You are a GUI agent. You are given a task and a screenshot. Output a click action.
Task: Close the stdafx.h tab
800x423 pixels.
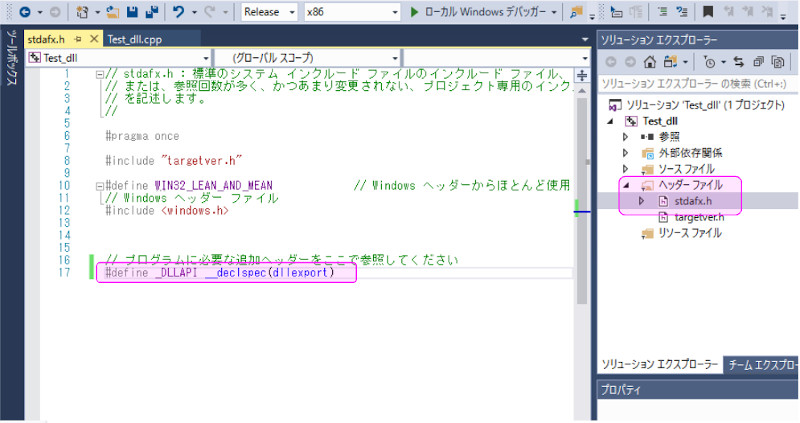click(x=94, y=39)
